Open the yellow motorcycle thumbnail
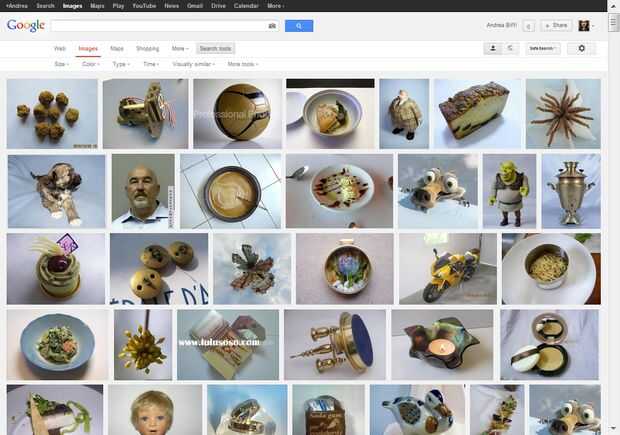The height and width of the screenshot is (435, 620). point(448,269)
